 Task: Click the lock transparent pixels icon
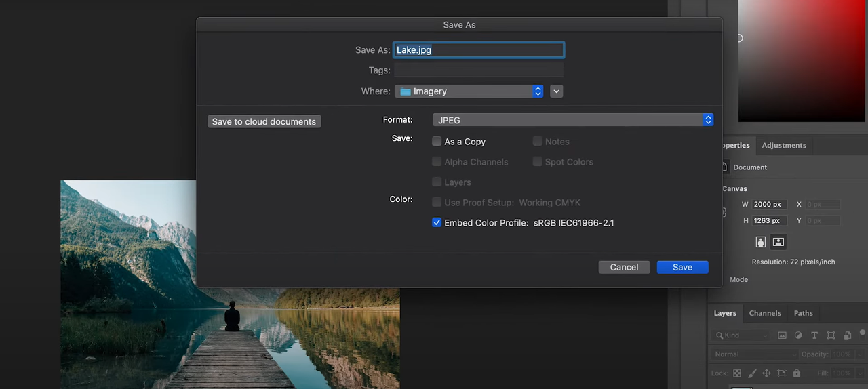click(x=737, y=373)
